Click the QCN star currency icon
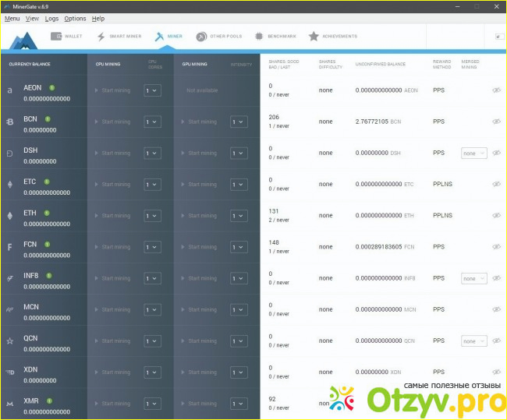This screenshot has height=420, width=507. tap(10, 341)
